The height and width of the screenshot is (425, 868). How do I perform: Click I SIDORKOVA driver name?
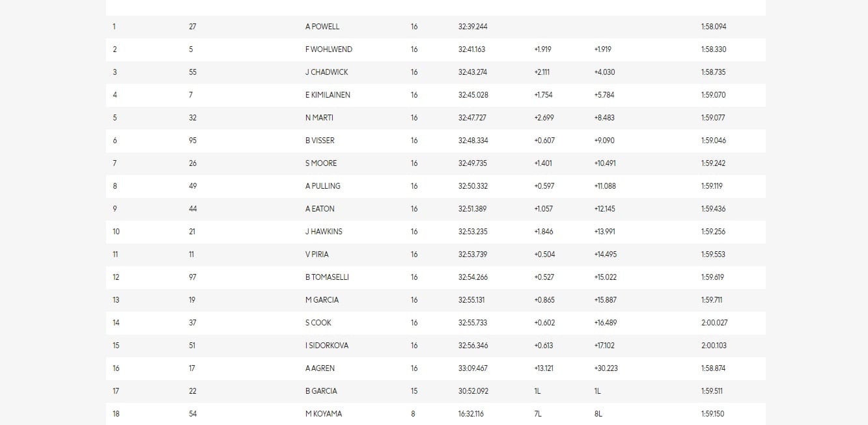[x=326, y=346]
